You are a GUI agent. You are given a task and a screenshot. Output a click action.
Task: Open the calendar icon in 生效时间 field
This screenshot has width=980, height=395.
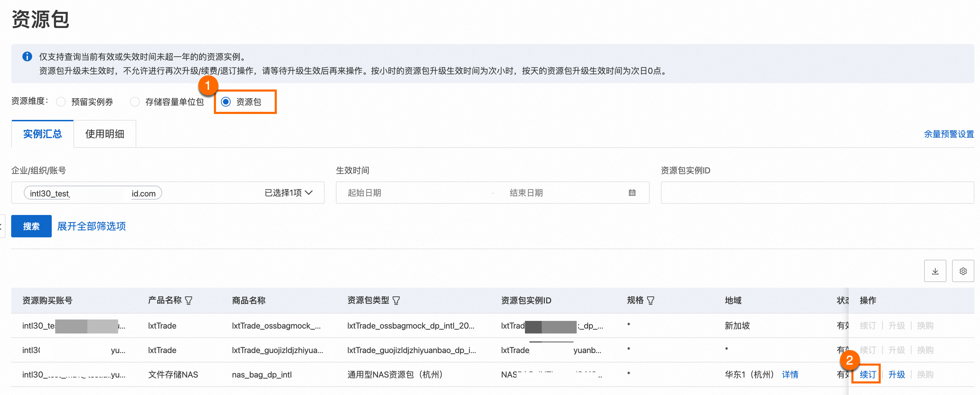(x=632, y=193)
